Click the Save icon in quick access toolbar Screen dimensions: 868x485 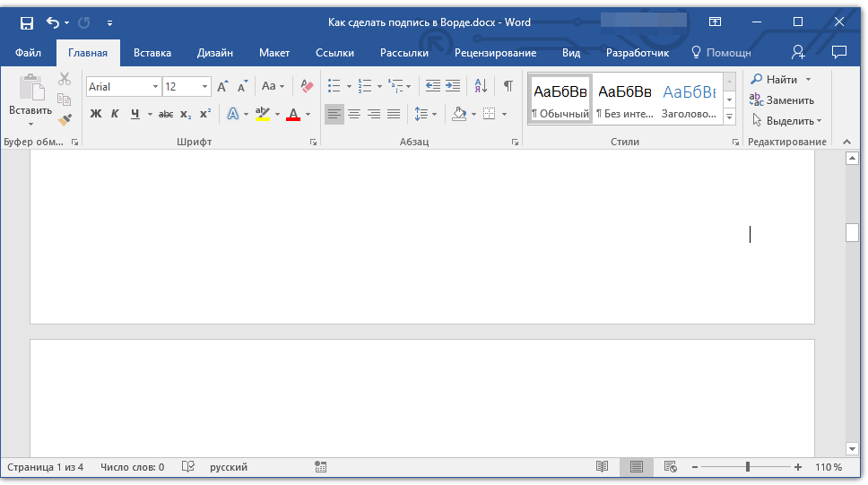pos(27,22)
